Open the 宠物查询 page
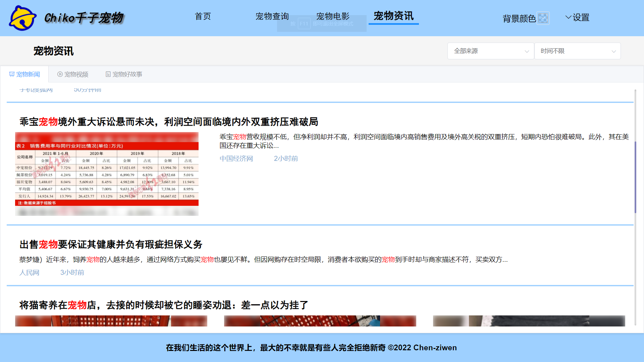Screen dimensions: 644x362 (x=272, y=16)
